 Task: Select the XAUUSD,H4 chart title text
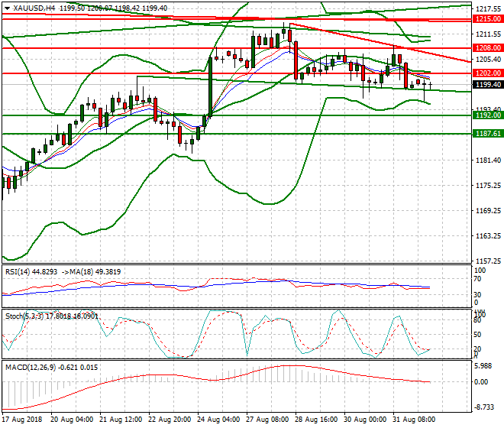[x=34, y=8]
